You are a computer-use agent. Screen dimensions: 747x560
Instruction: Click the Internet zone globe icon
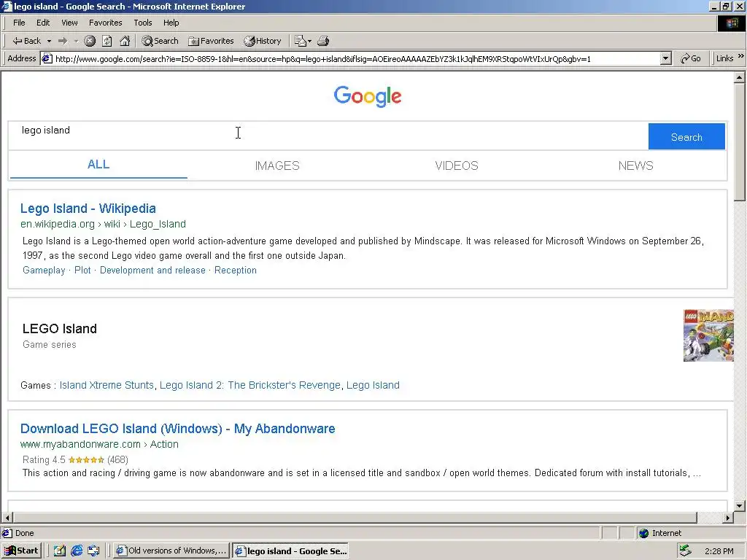coord(643,533)
